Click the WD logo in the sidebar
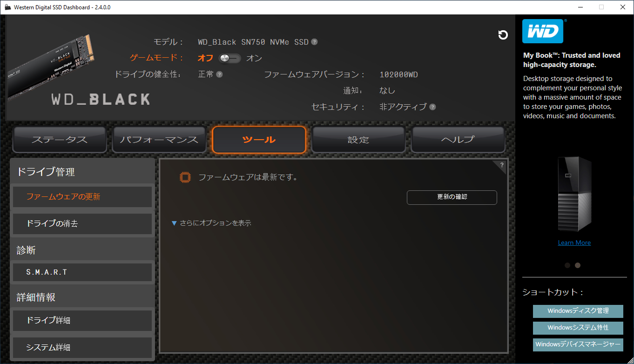 point(543,31)
